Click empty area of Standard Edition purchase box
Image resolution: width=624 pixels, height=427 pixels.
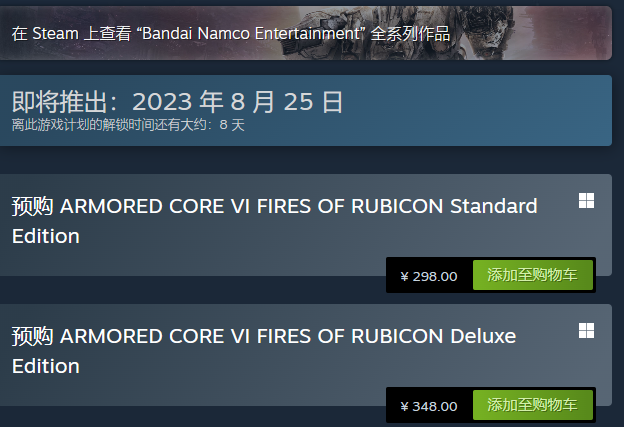239,259
